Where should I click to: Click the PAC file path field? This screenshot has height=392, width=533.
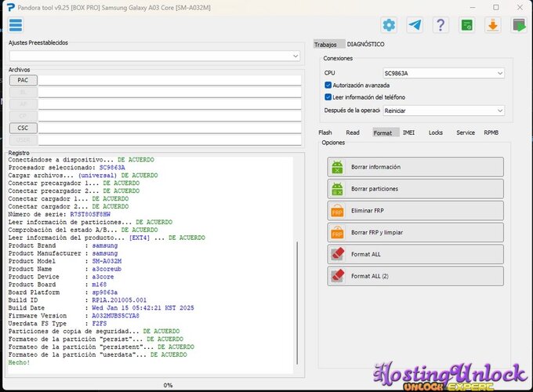click(x=169, y=80)
